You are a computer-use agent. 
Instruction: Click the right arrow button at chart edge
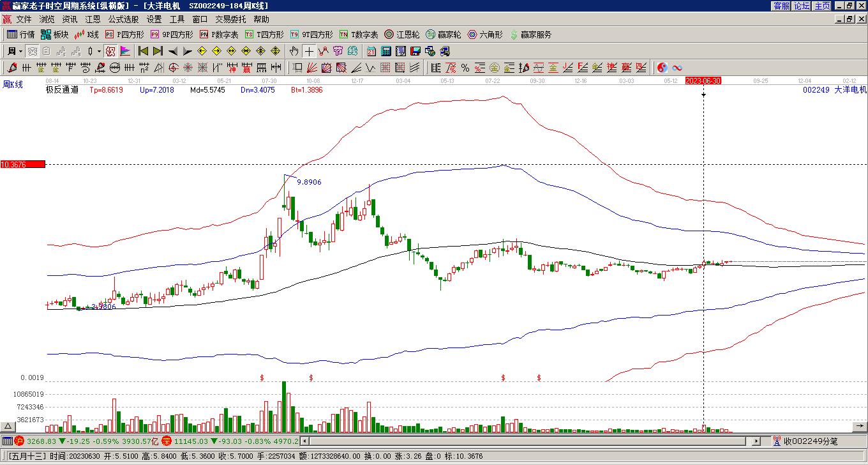tap(860, 426)
